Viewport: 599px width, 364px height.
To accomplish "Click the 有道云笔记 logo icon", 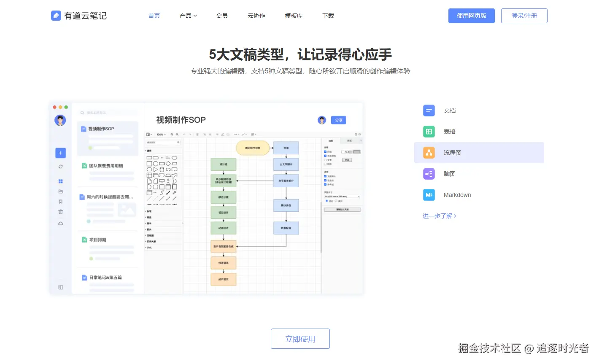I will coord(56,16).
